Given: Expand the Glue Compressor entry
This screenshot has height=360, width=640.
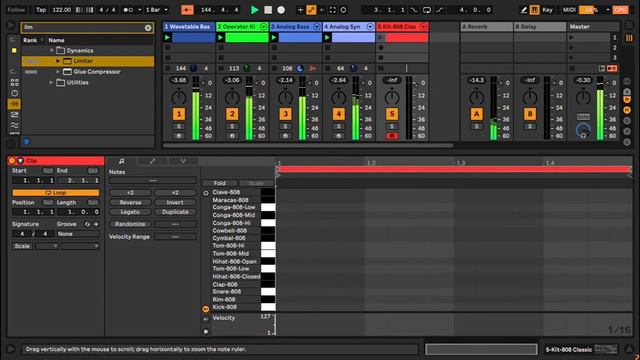Looking at the screenshot, I should pos(58,72).
